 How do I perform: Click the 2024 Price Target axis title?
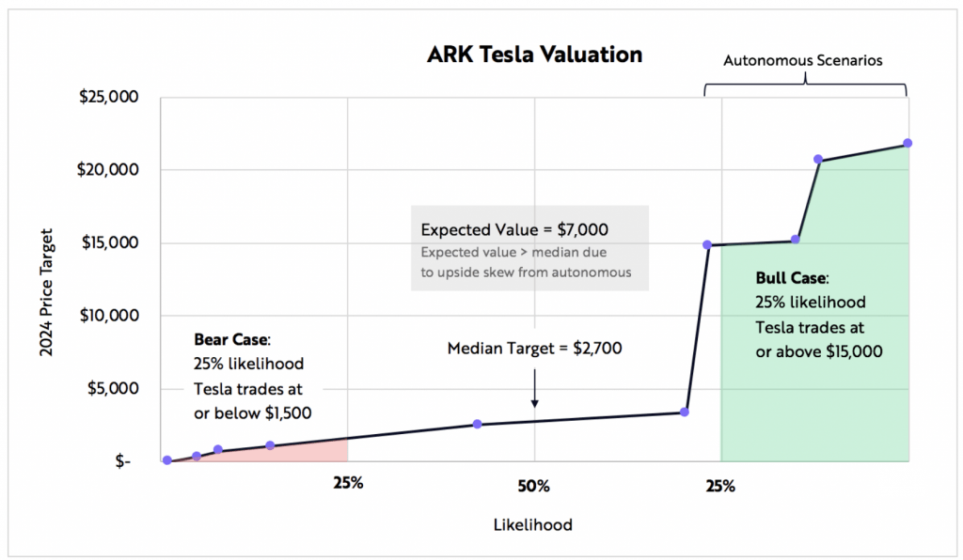(x=47, y=292)
